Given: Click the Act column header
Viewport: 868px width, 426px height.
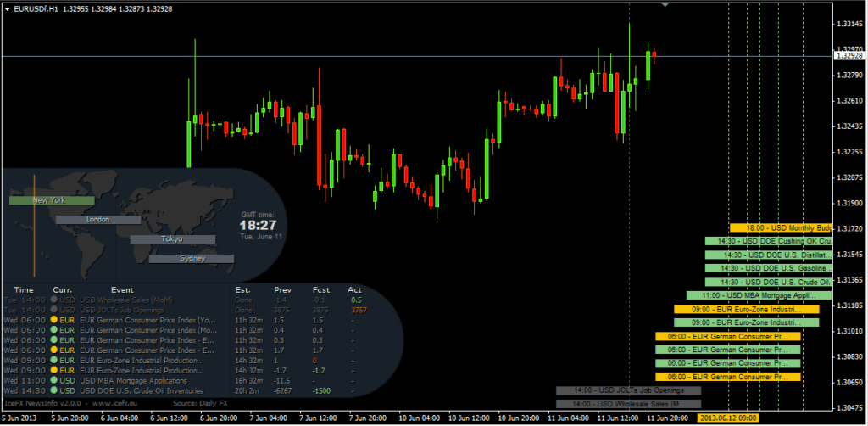Looking at the screenshot, I should 354,289.
